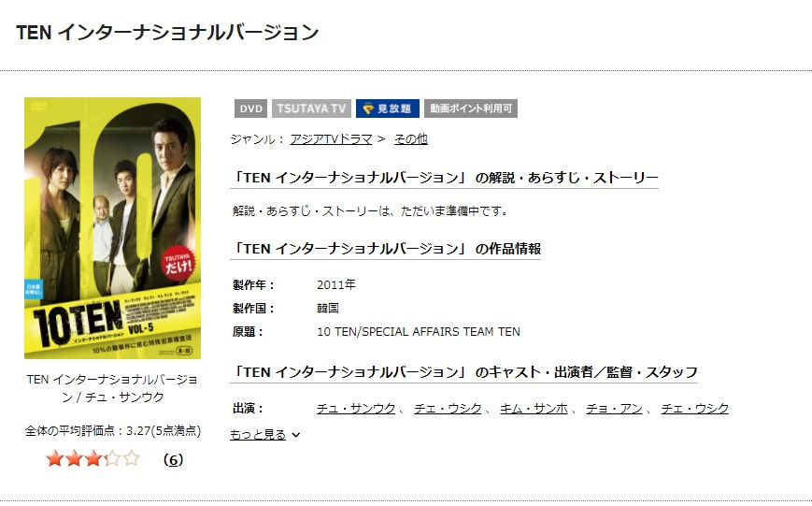The height and width of the screenshot is (506, 812).
Task: Click the first red rating star
Action: [x=54, y=458]
